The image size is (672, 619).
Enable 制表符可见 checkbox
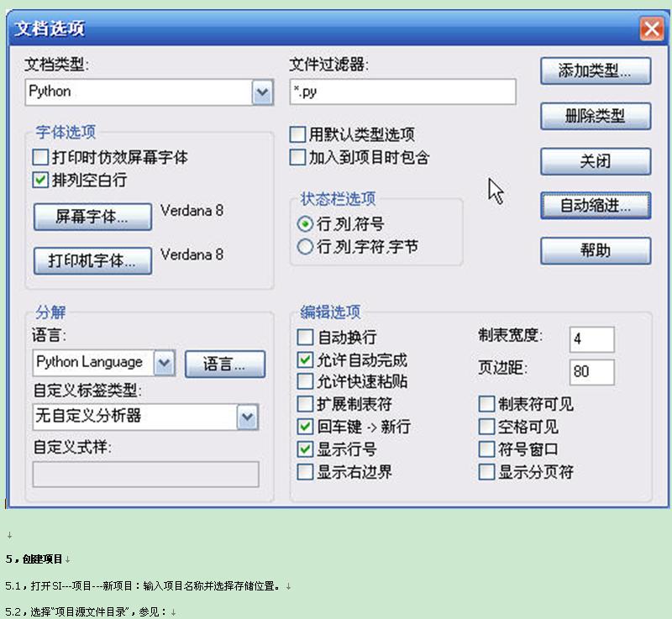(486, 403)
